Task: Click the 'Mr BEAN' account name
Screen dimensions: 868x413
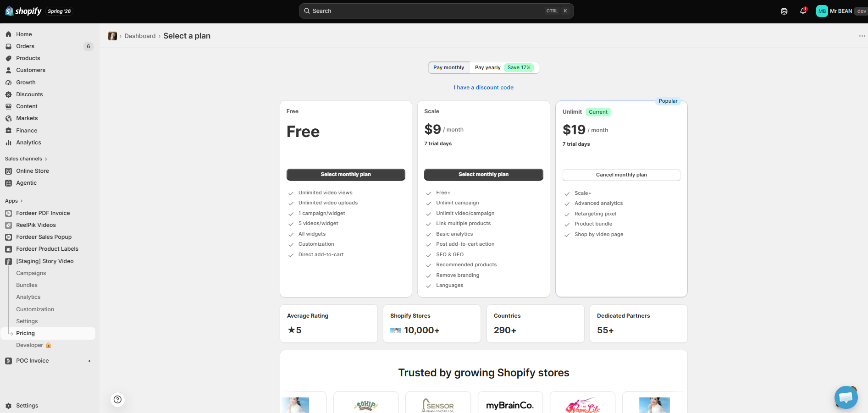Action: 841,11
